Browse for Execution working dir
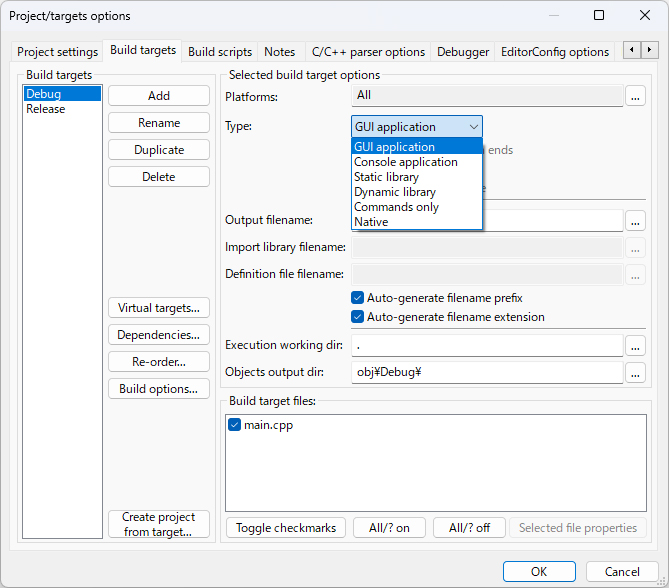The width and height of the screenshot is (669, 588). click(x=635, y=346)
